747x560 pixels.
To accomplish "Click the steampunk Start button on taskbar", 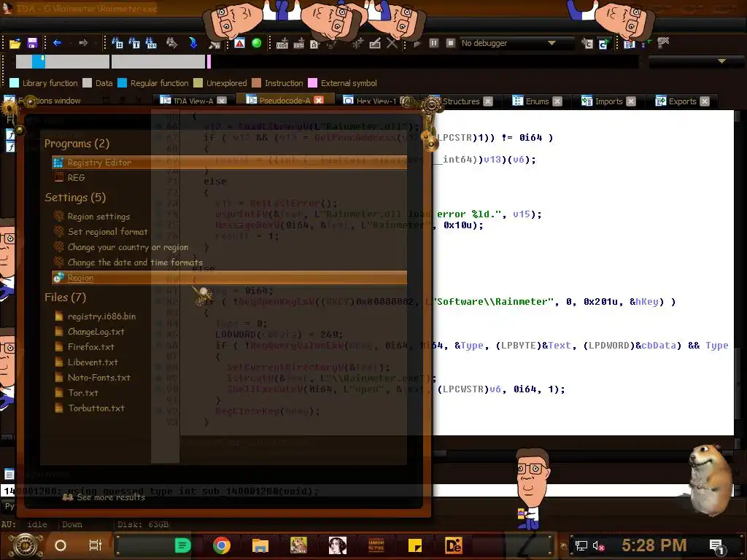I will pos(26,545).
